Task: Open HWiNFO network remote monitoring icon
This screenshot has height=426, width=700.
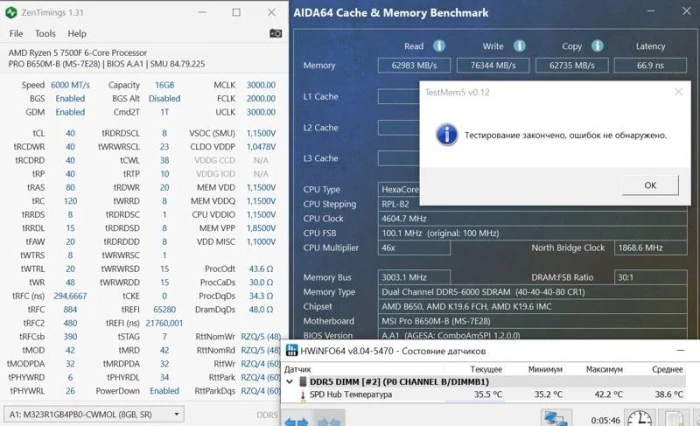Action: [x=556, y=418]
